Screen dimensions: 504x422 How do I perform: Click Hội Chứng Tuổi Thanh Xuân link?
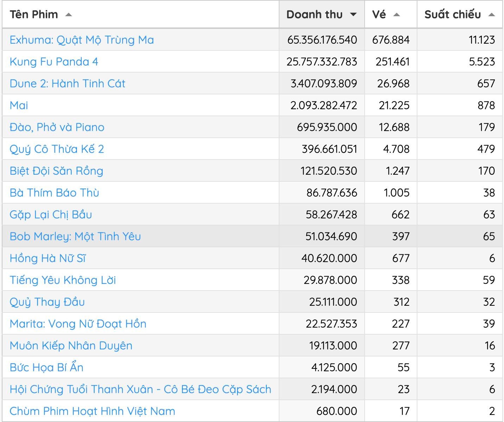pos(140,389)
